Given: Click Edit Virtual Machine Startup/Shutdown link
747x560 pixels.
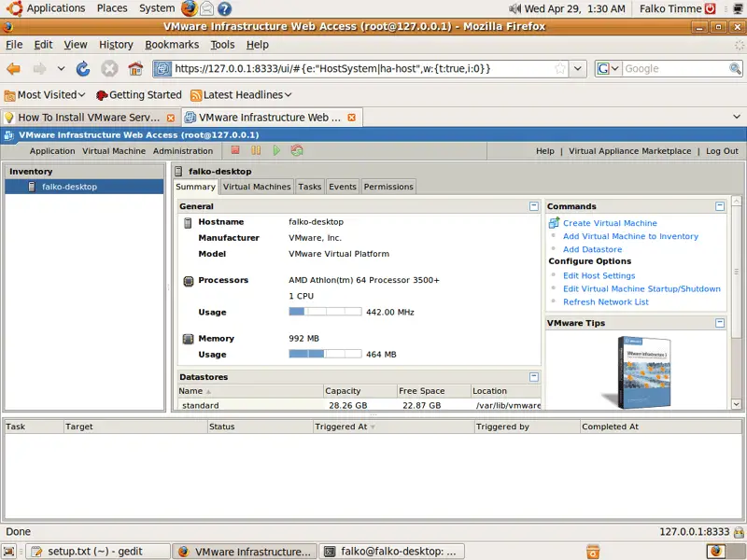Looking at the screenshot, I should (x=641, y=288).
